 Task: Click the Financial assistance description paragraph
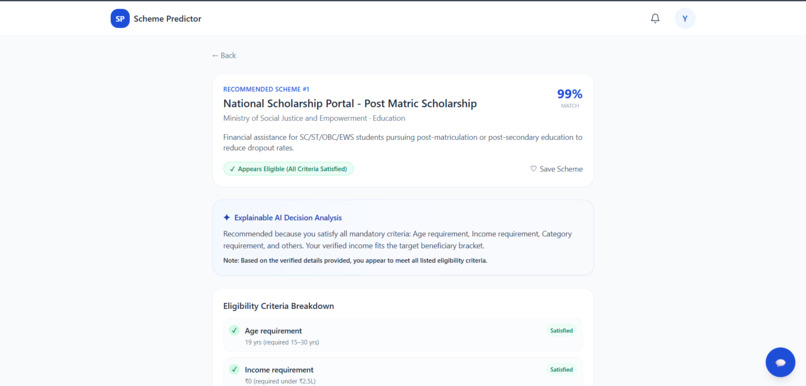402,142
